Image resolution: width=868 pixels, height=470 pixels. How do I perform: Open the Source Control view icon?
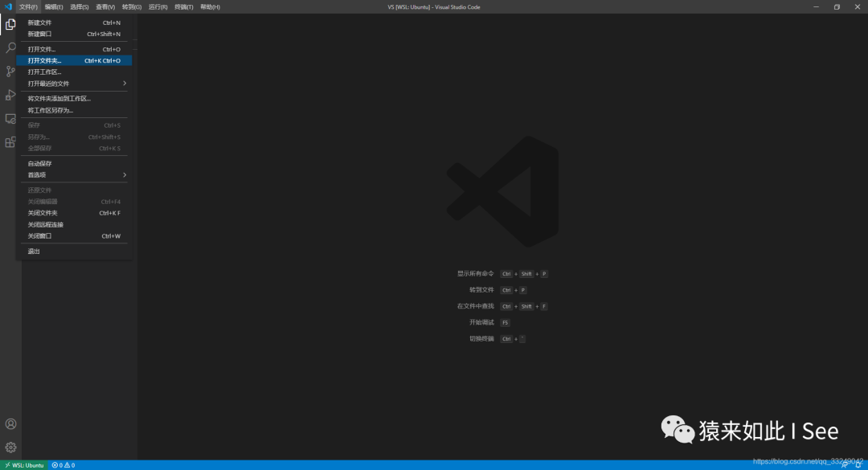pos(10,72)
